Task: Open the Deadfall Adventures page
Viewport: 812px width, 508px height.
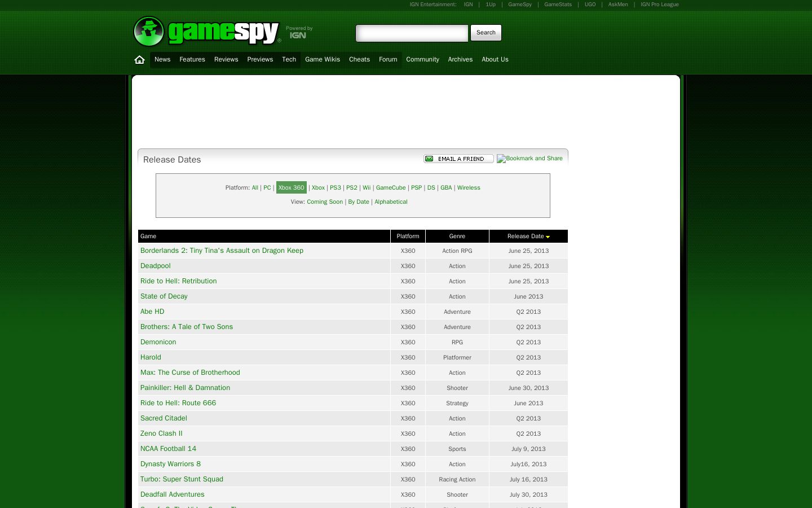Action: pyautogui.click(x=173, y=494)
